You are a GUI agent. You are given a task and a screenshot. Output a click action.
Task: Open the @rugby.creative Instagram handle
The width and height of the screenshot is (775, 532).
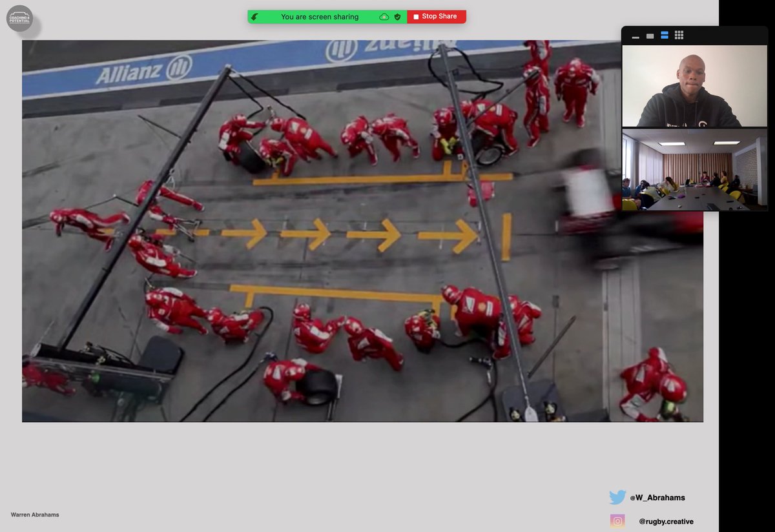click(666, 521)
